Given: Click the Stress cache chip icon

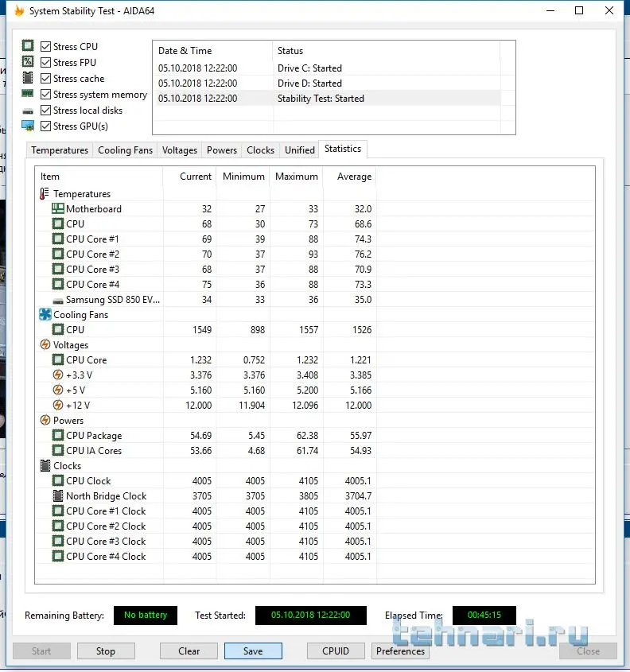Looking at the screenshot, I should click(28, 78).
